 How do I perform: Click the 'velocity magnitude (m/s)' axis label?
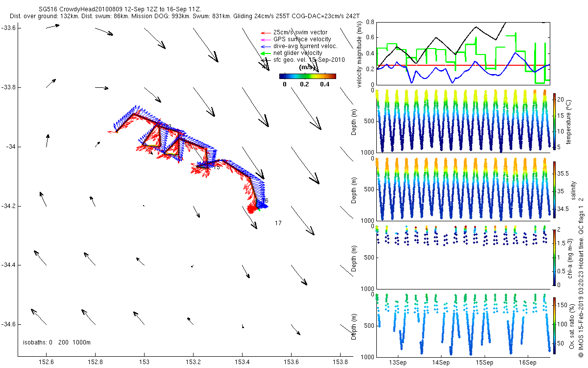(x=359, y=53)
